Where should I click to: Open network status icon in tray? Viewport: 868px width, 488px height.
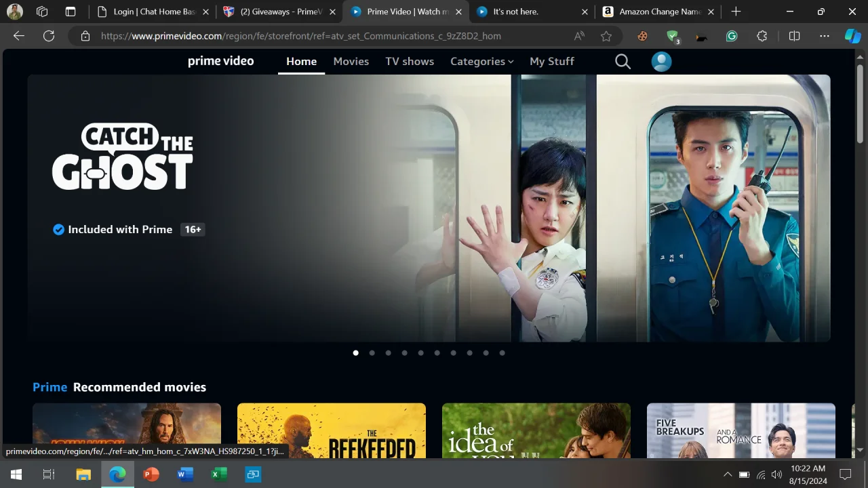click(x=761, y=474)
